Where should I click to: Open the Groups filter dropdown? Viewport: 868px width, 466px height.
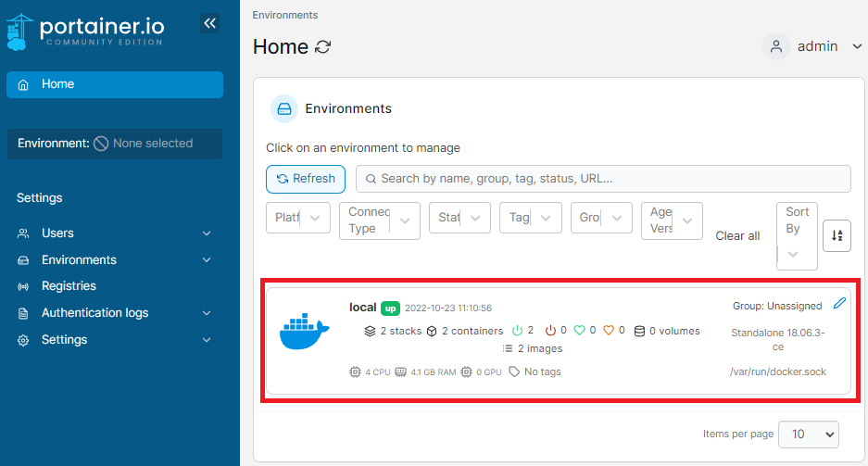(x=601, y=218)
